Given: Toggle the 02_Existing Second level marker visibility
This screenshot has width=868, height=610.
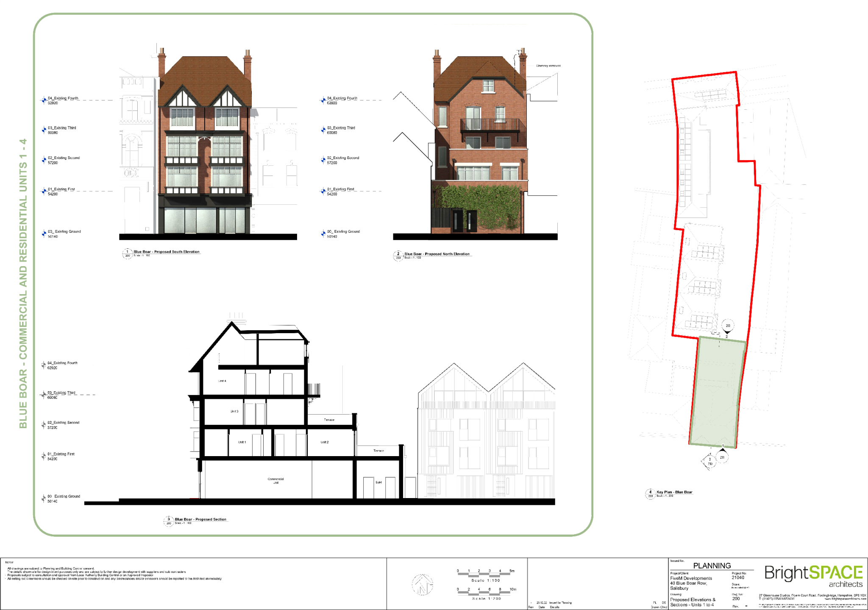Looking at the screenshot, I should click(44, 160).
